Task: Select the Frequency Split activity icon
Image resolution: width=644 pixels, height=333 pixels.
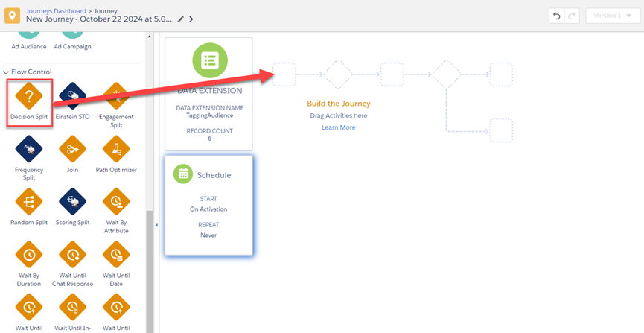Action: (29, 149)
